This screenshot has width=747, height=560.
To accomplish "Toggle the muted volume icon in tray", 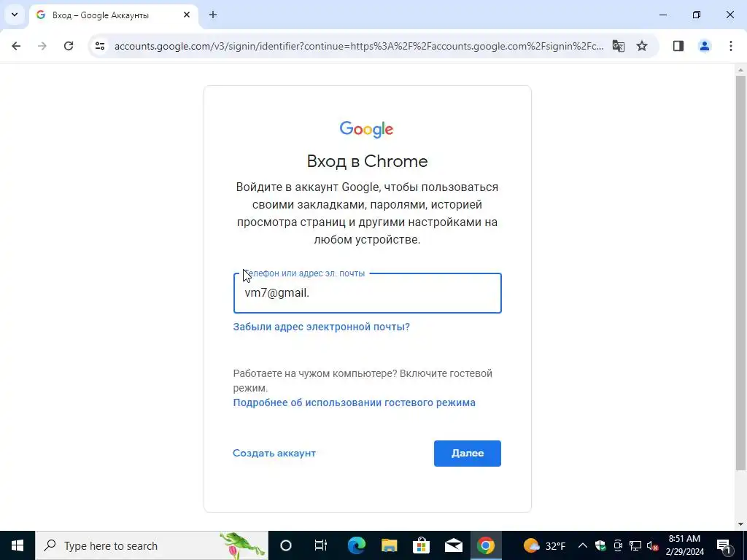I will [652, 545].
